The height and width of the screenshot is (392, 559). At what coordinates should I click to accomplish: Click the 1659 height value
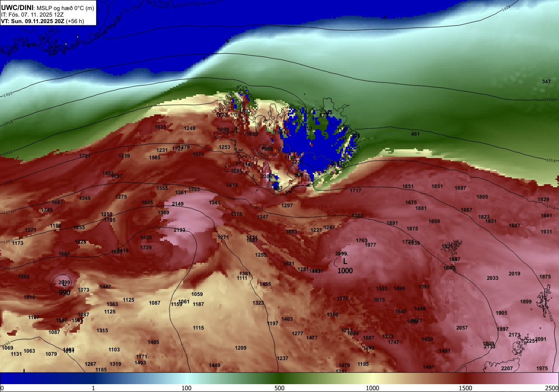(x=434, y=221)
